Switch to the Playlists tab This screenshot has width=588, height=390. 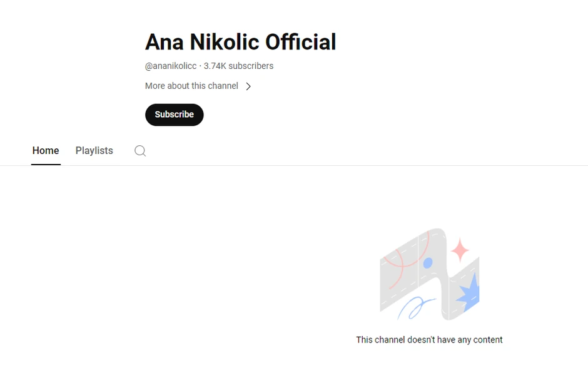point(94,151)
